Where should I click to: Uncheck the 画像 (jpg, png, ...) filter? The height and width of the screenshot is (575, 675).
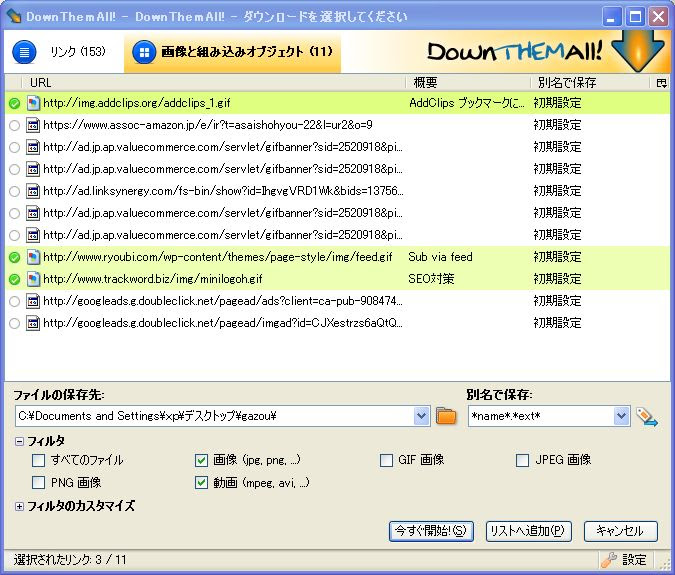[201, 461]
